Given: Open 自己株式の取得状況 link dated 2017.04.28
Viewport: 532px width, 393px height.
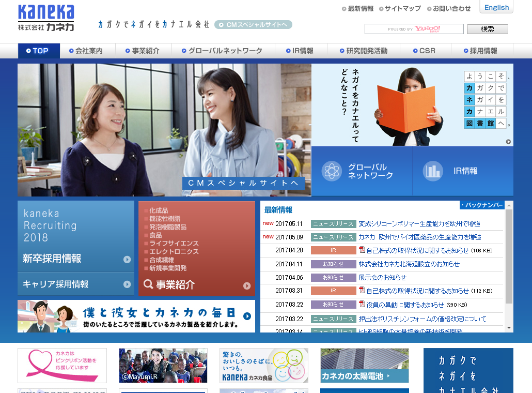Looking at the screenshot, I should [418, 250].
